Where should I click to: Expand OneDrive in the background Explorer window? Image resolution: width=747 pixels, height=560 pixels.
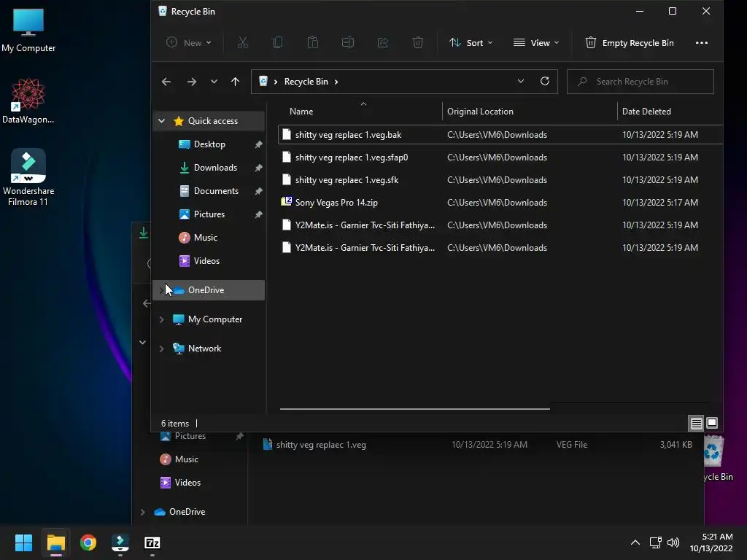pyautogui.click(x=142, y=512)
